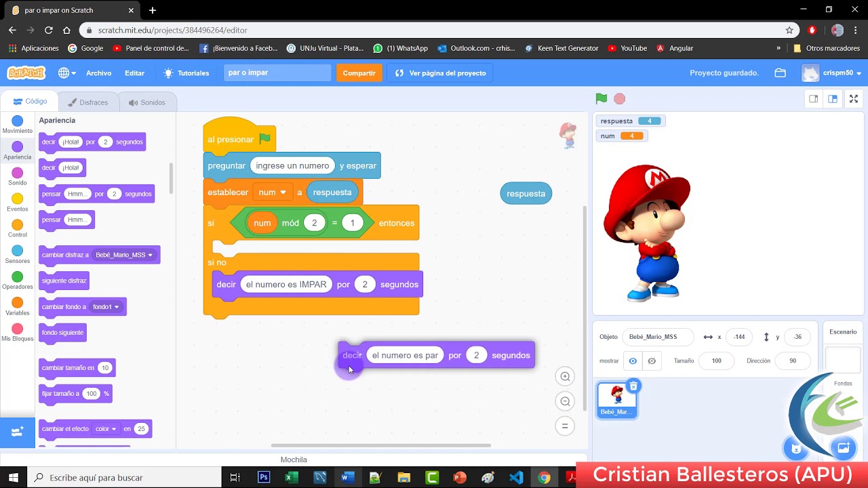The image size is (868, 488).
Task: Click the fondo siguiente block
Action: [x=62, y=333]
